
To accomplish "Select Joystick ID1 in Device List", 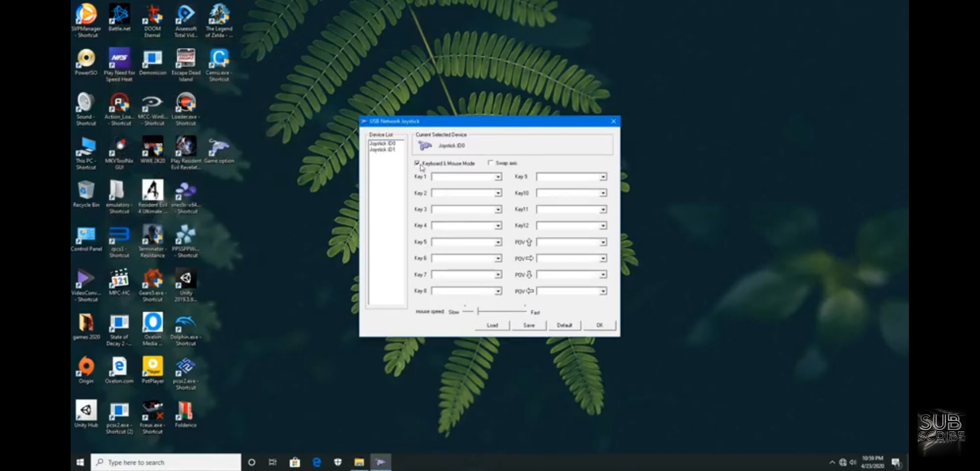I will pos(382,150).
